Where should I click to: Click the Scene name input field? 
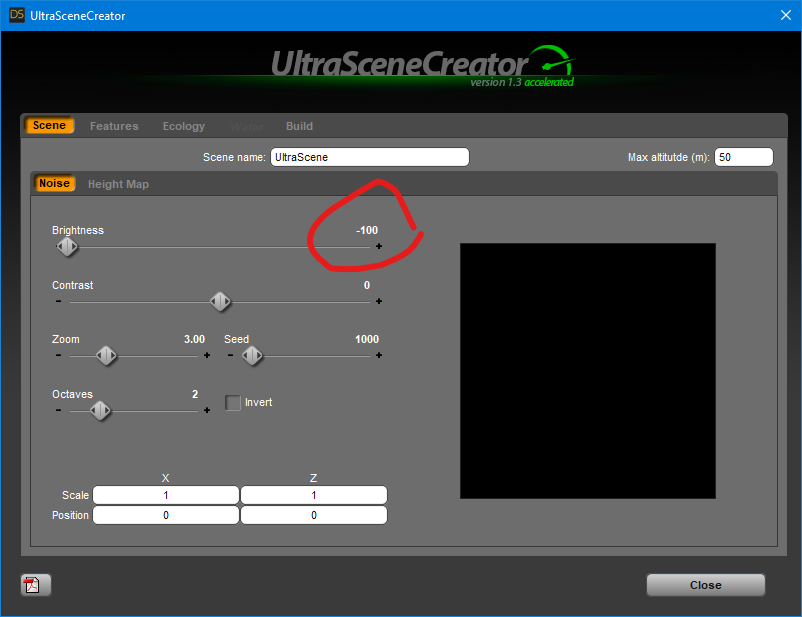[370, 157]
